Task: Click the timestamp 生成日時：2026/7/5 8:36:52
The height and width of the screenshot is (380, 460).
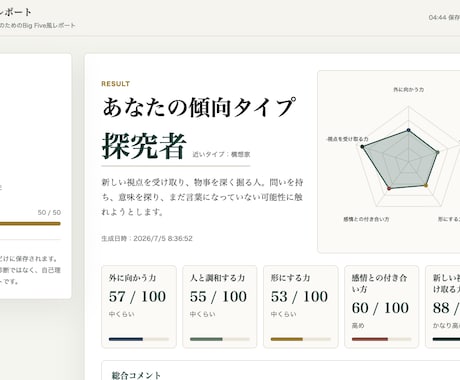Action: (147, 238)
